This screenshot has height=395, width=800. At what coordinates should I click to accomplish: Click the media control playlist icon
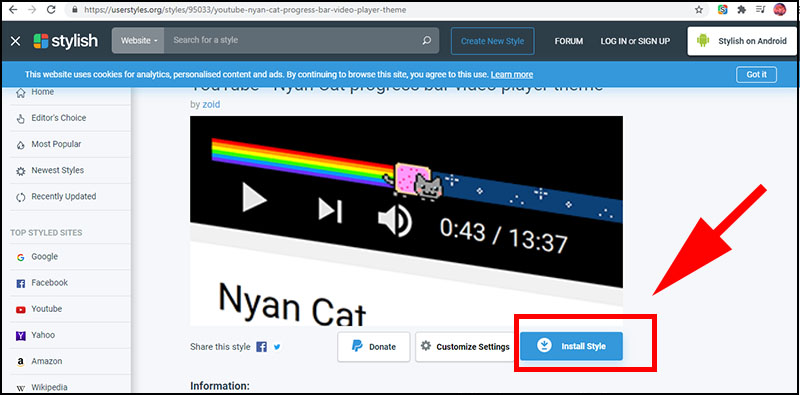click(761, 10)
